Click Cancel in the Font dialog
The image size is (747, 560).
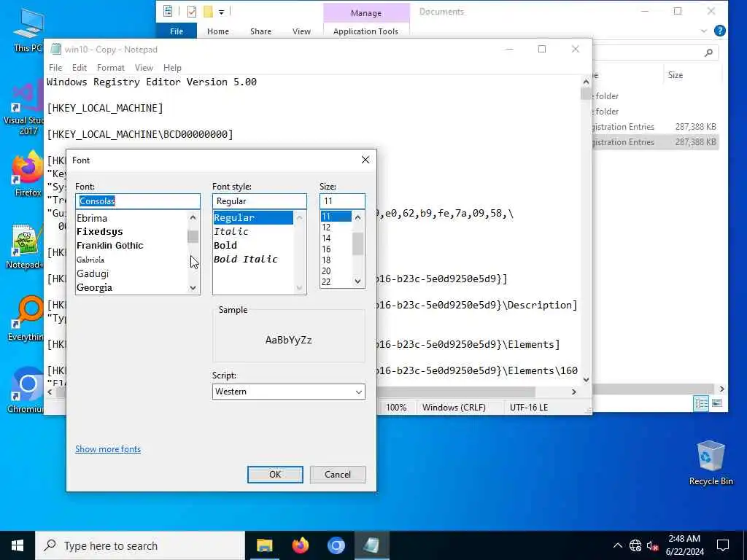(338, 474)
